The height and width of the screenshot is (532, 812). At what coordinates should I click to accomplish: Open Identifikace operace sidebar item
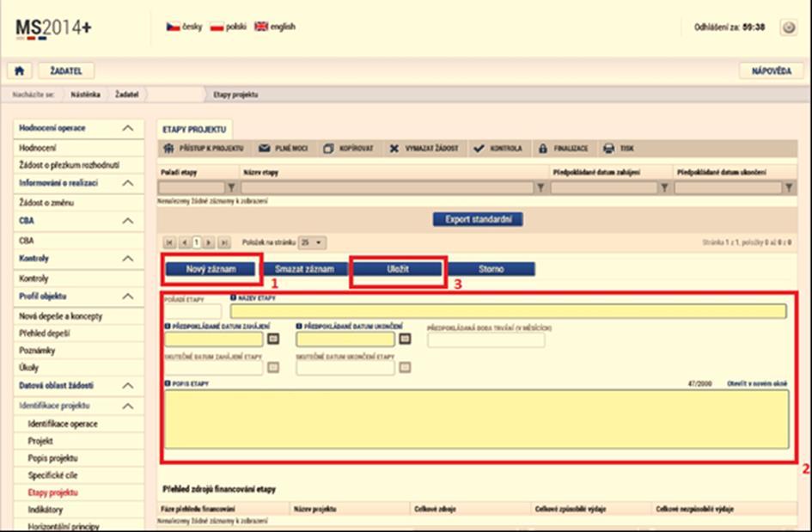coord(63,425)
